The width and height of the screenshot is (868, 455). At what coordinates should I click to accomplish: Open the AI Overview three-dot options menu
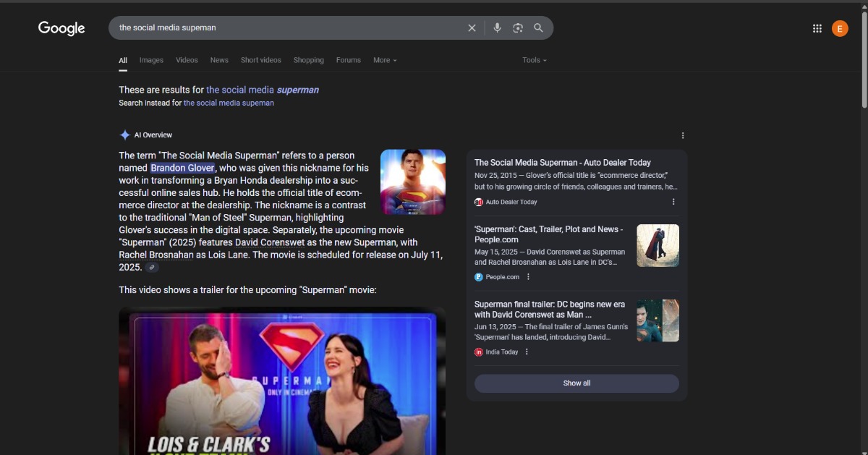pos(683,135)
